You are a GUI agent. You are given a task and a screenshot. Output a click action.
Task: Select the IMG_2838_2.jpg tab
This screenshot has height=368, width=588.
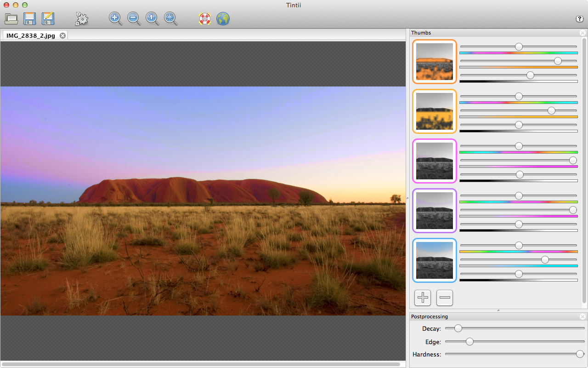point(31,35)
